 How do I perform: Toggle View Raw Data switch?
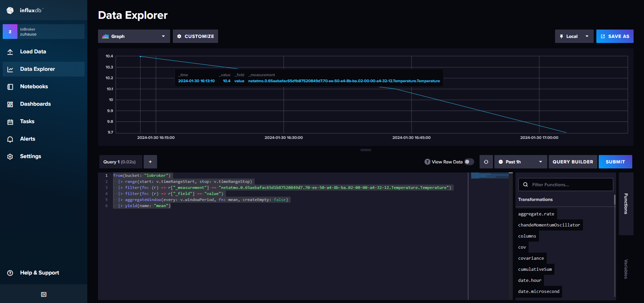(469, 162)
